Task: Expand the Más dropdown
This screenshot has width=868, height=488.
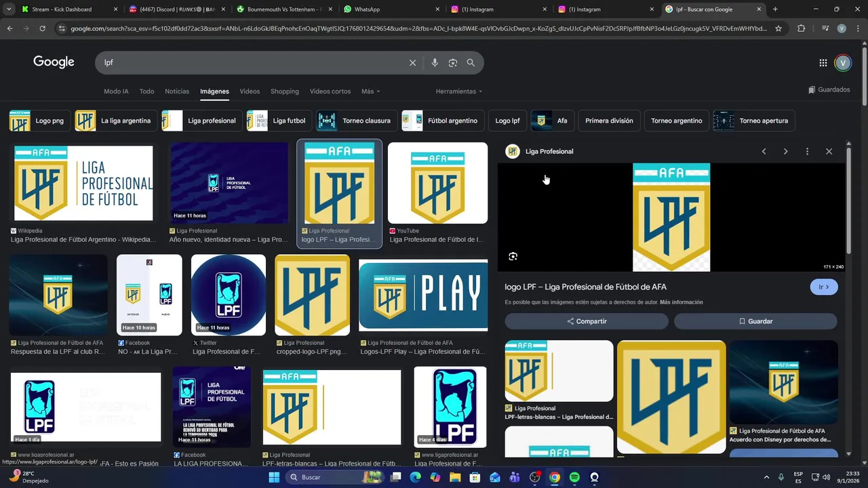Action: pos(370,91)
